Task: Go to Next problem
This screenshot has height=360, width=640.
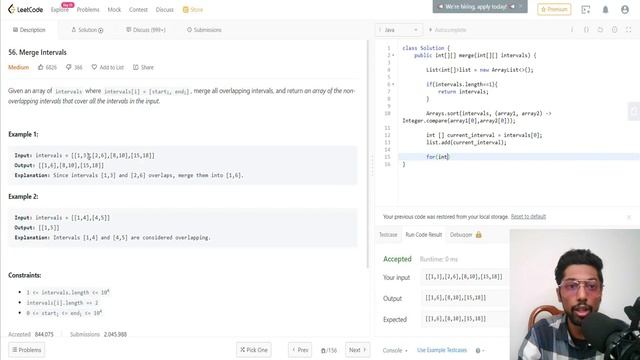Action: (x=358, y=350)
